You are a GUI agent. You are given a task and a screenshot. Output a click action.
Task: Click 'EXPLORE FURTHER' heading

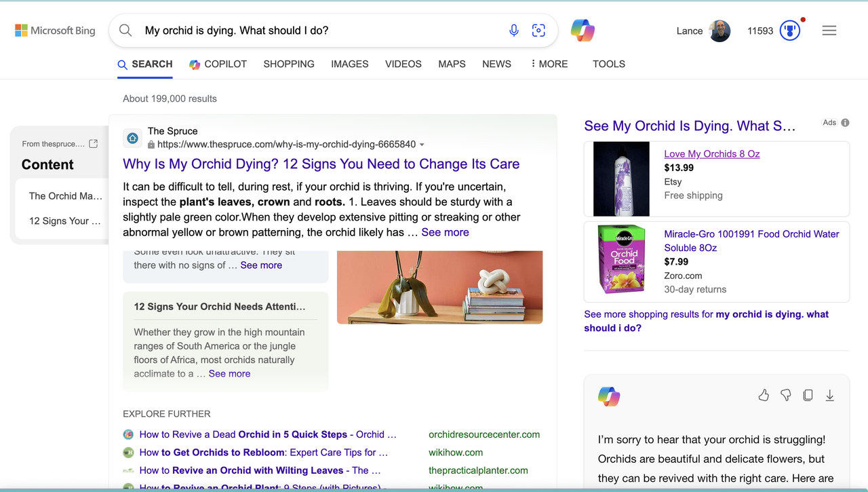[167, 414]
